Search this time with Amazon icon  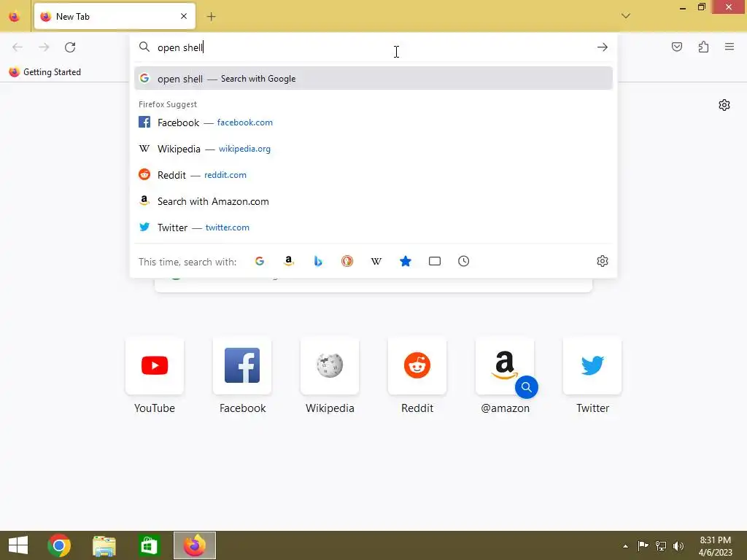pyautogui.click(x=289, y=261)
